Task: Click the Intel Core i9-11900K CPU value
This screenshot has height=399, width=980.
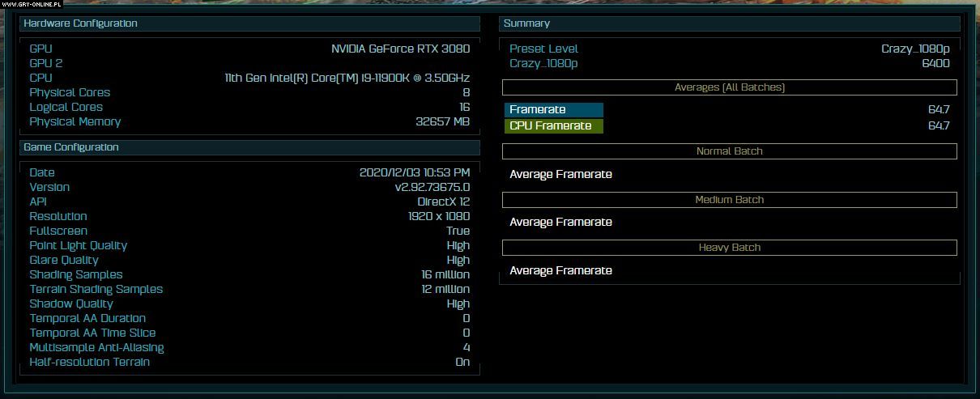Action: click(x=347, y=79)
